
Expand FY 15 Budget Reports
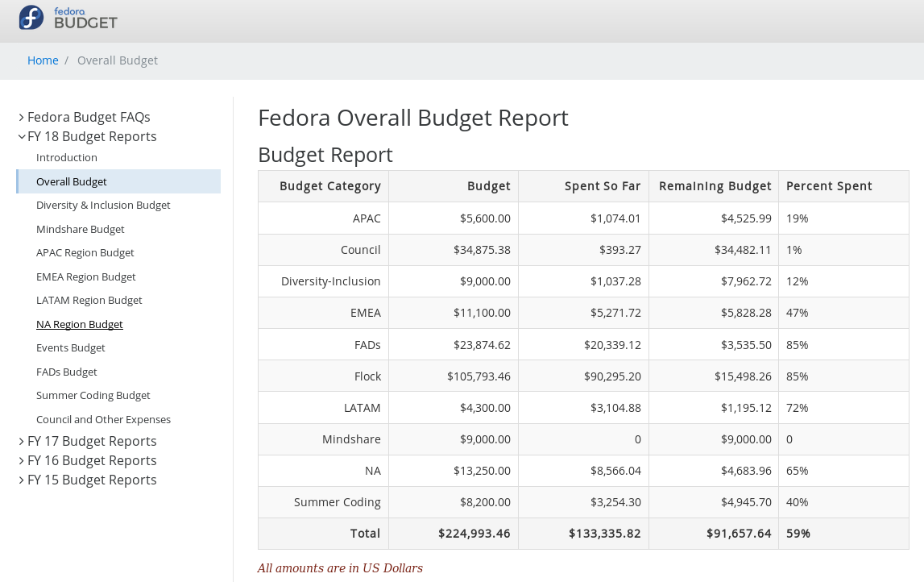(x=92, y=480)
